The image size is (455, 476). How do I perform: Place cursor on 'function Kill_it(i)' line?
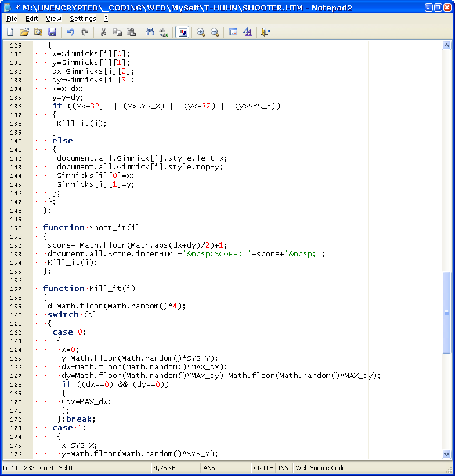point(89,288)
